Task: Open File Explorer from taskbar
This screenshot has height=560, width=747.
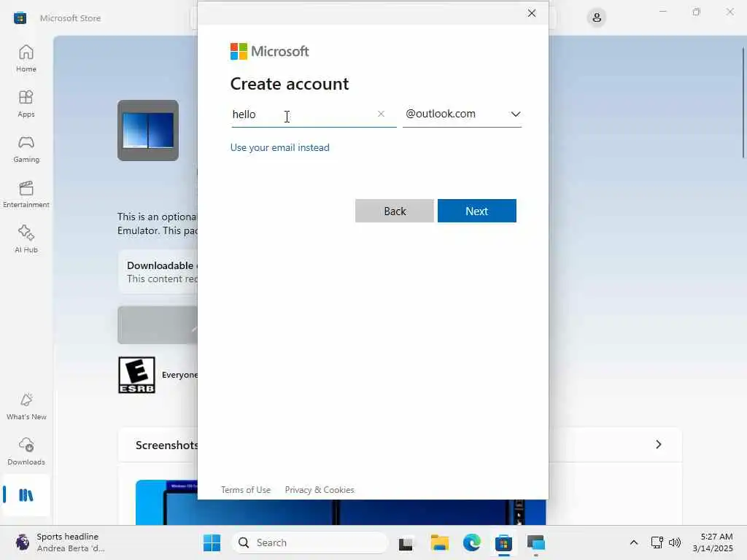Action: point(440,542)
